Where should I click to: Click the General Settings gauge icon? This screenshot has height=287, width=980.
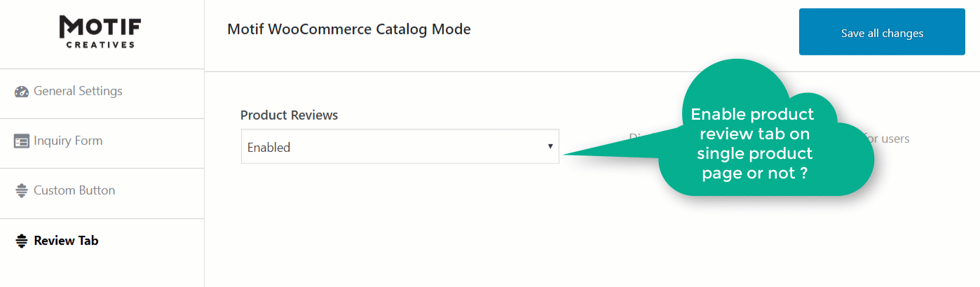click(x=22, y=92)
